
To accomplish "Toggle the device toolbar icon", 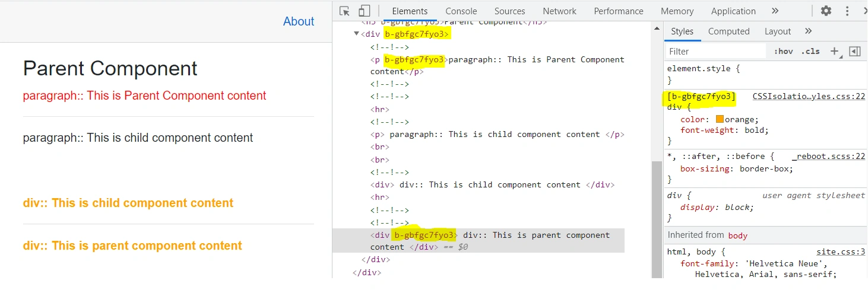I will [364, 11].
